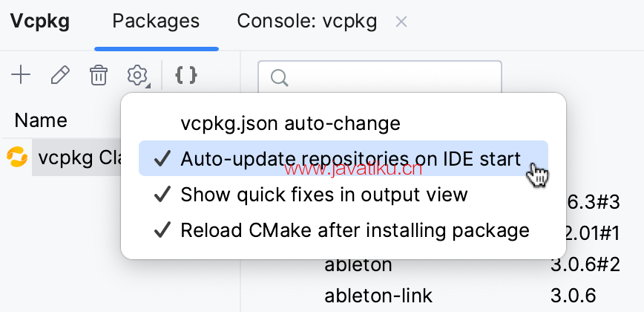
Task: Close the Console: vcpkg tab
Action: 401,22
